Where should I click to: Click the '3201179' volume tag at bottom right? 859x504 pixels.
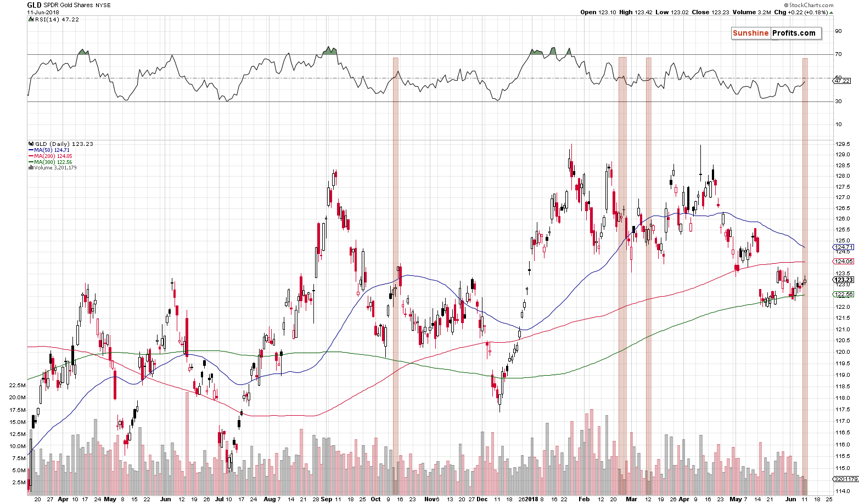point(846,479)
